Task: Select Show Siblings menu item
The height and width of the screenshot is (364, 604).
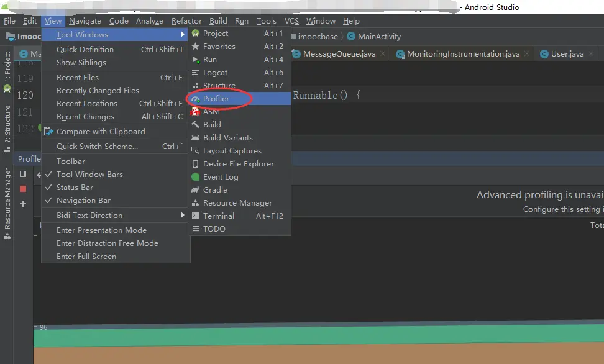Action: click(x=116, y=63)
